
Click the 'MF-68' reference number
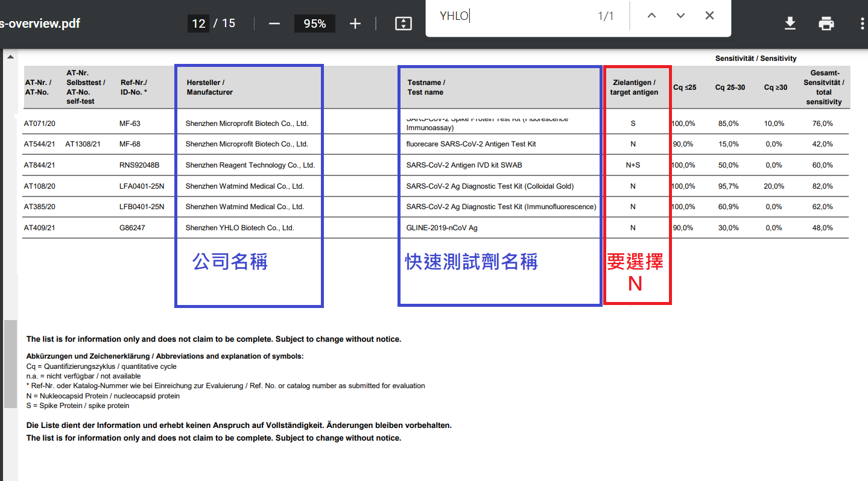tap(130, 144)
